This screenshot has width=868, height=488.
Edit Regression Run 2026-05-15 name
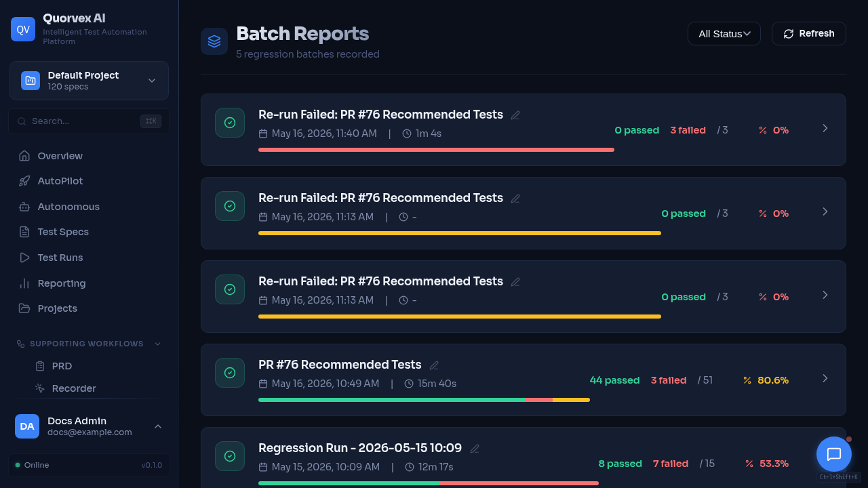coord(475,449)
